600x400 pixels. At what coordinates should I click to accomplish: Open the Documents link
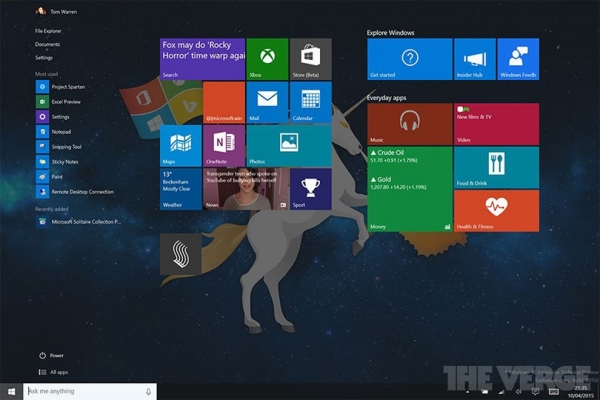(47, 44)
